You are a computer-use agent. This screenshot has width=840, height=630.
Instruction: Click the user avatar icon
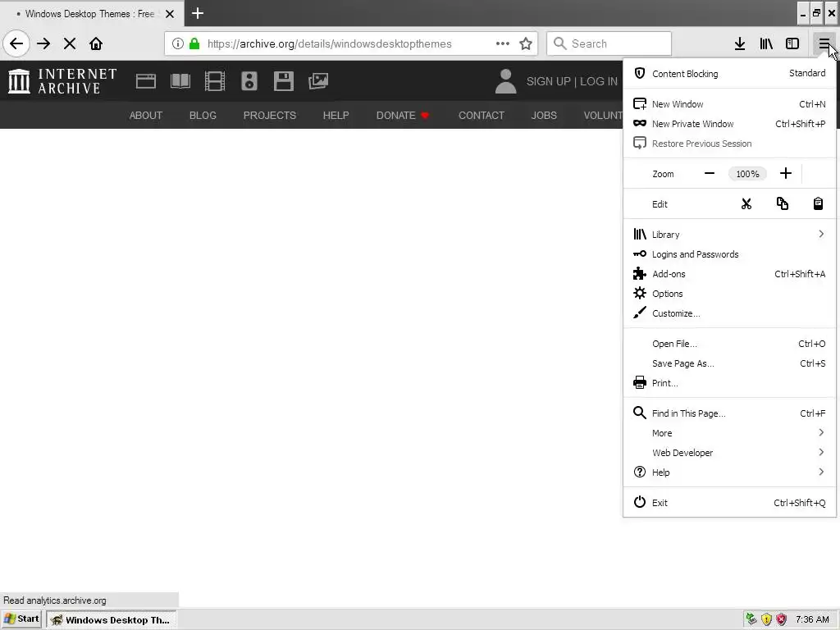(505, 81)
